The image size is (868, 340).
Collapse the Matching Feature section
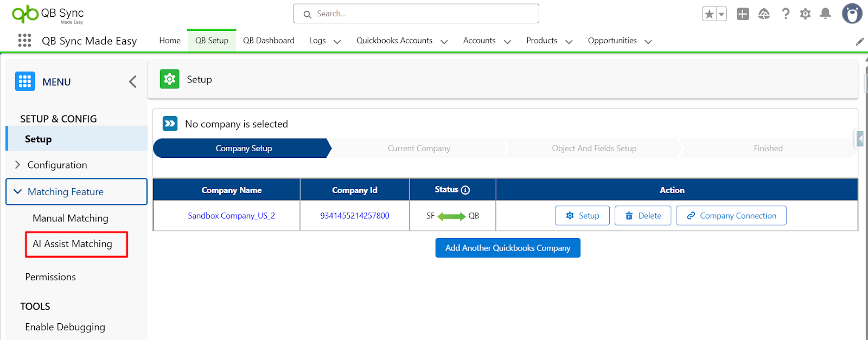pyautogui.click(x=76, y=192)
